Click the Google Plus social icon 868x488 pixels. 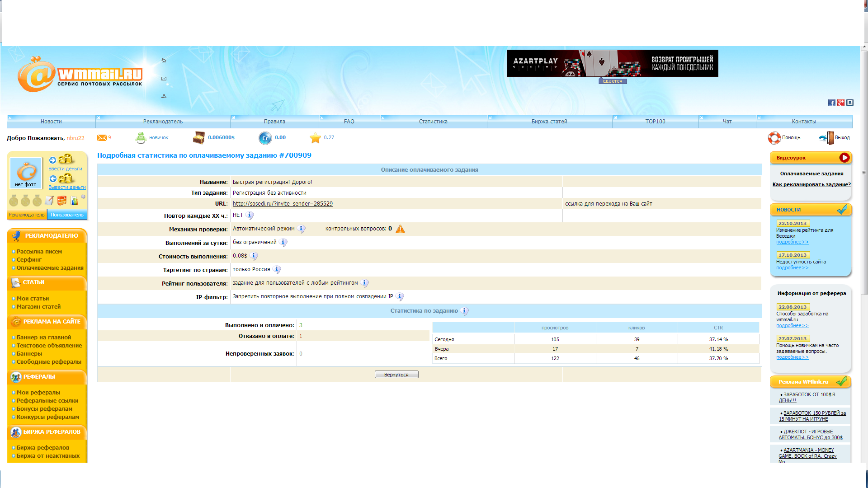point(840,103)
